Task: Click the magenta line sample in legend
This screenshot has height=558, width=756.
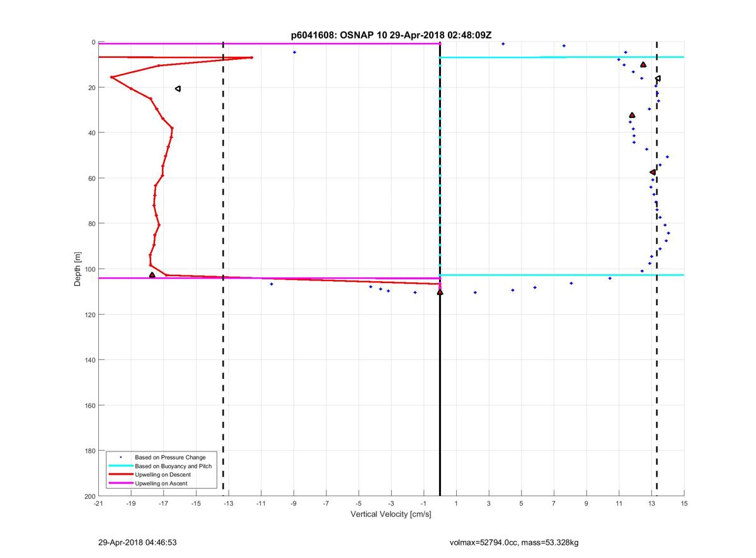Action: click(120, 484)
